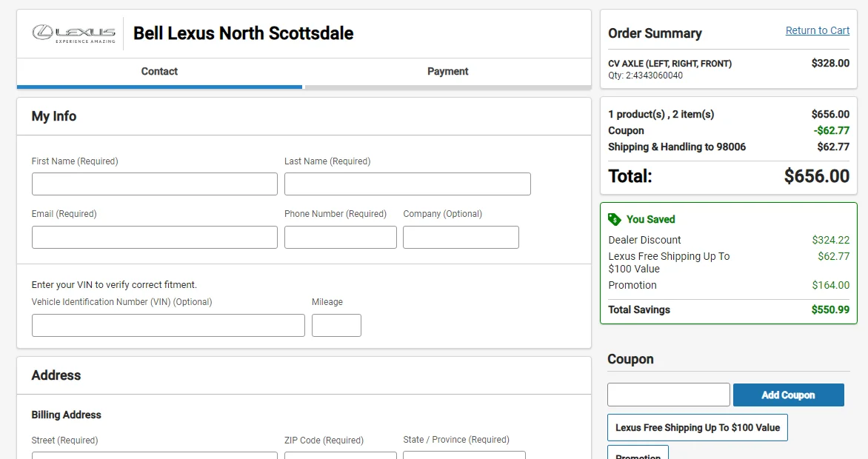Click the Address section heading
868x459 pixels.
[56, 375]
